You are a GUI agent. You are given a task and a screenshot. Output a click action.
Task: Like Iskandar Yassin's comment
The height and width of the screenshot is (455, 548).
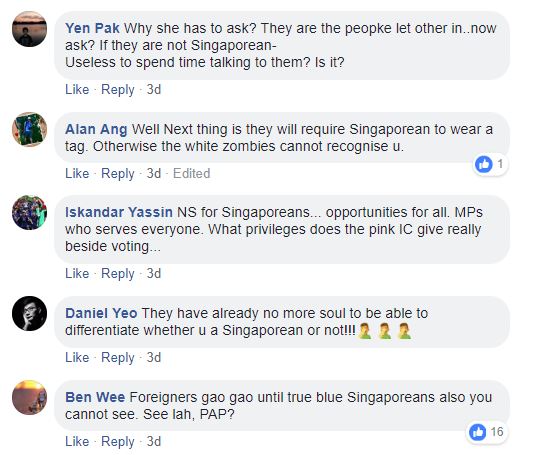[x=77, y=273]
